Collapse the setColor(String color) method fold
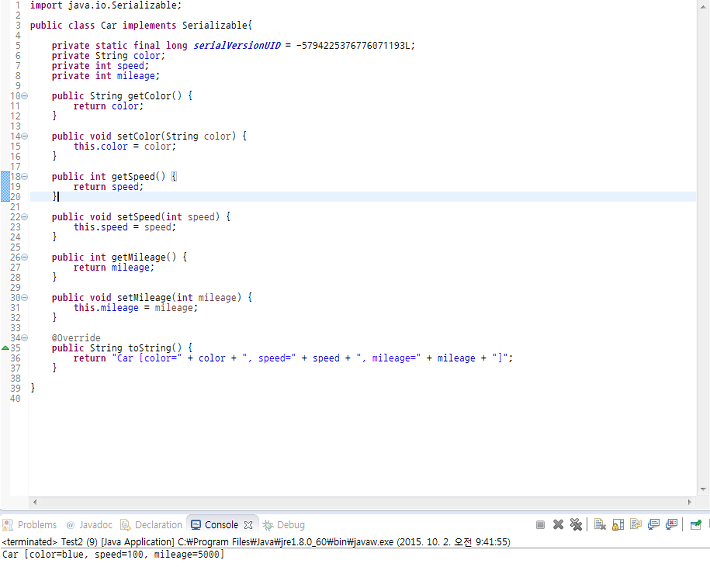Viewport: 710px width, 567px height. [x=24, y=136]
